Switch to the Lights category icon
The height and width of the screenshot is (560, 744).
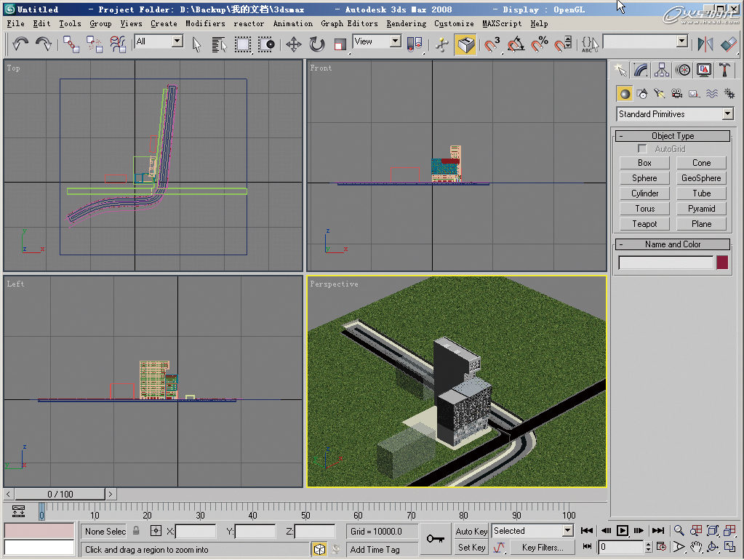pos(659,94)
